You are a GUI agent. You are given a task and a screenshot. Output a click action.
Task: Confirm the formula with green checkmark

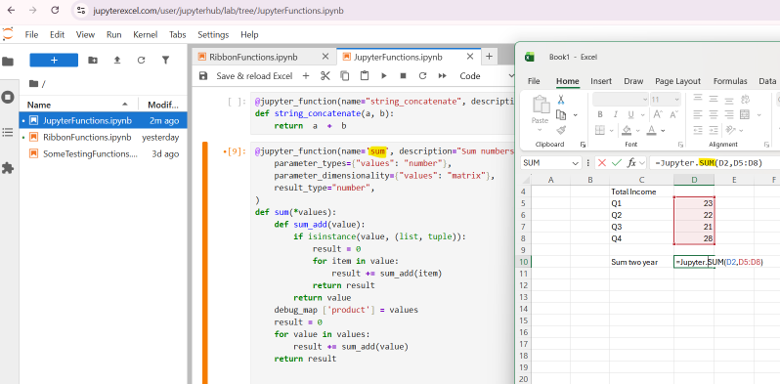[617, 163]
